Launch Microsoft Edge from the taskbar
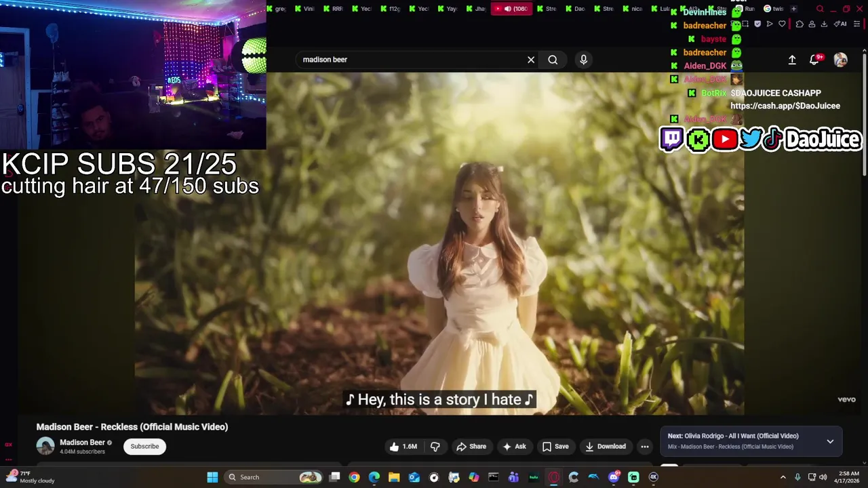The image size is (868, 488). [374, 477]
